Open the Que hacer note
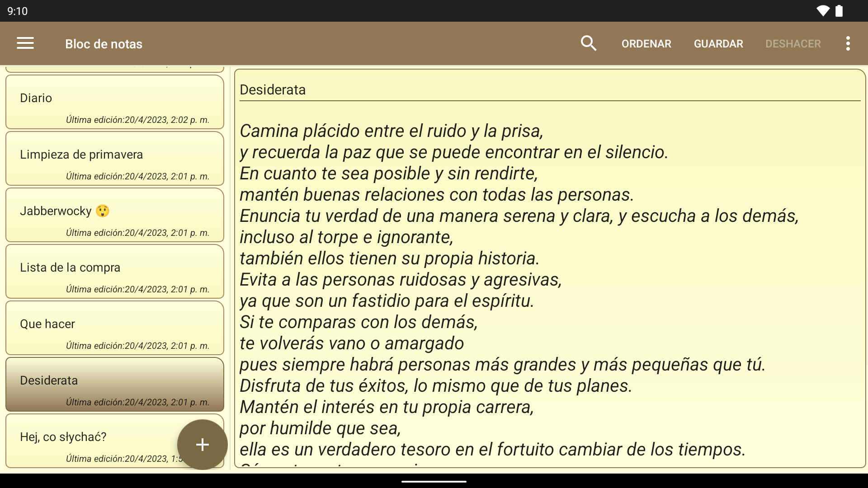The width and height of the screenshot is (868, 488). (x=114, y=328)
